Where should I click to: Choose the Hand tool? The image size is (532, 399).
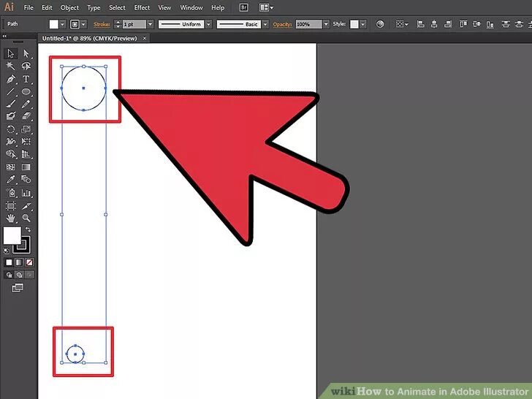pos(10,218)
